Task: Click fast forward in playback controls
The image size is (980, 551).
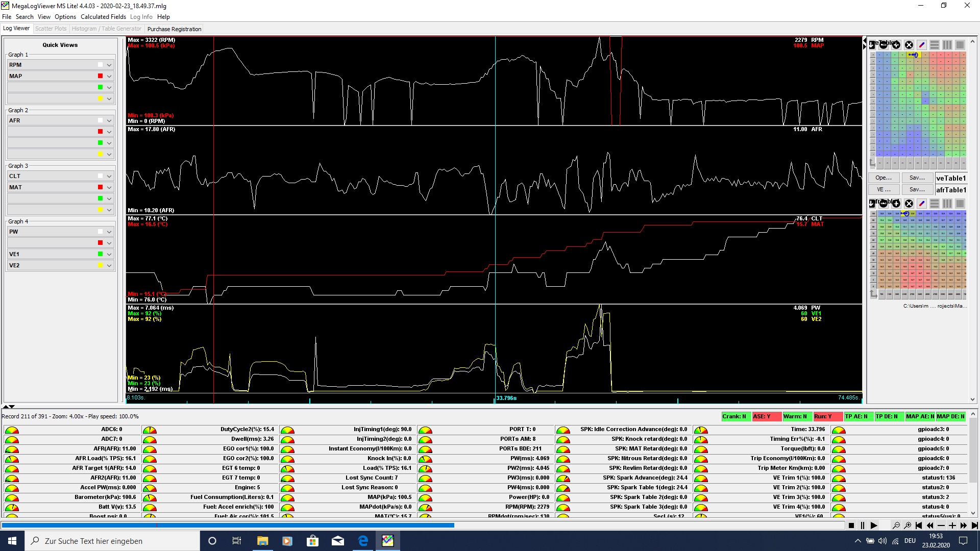Action: (x=964, y=525)
